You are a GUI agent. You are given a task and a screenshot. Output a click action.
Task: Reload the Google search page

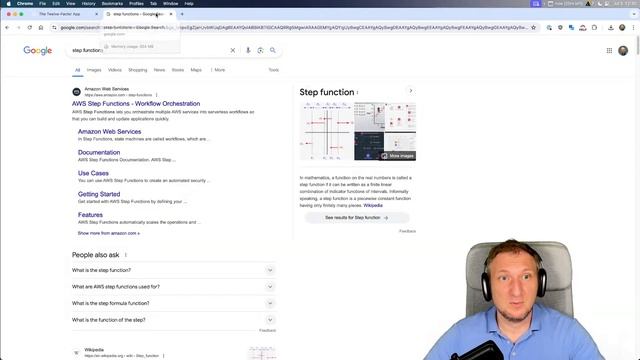coord(29,27)
